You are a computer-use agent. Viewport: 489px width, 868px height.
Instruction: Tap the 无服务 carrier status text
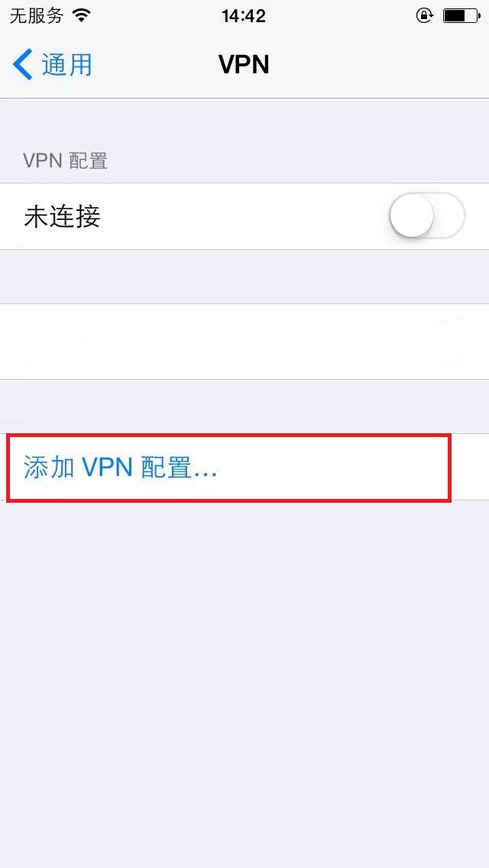[37, 16]
